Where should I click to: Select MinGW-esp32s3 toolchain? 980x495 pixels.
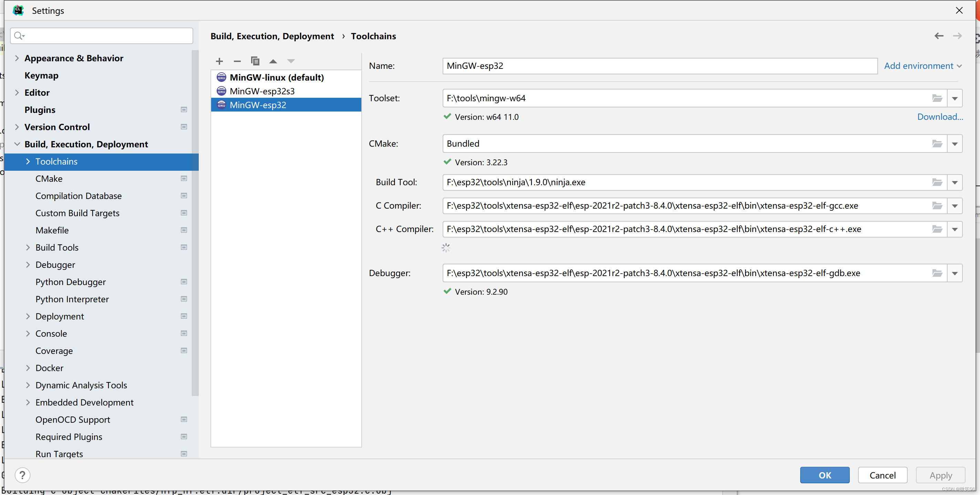286,91
